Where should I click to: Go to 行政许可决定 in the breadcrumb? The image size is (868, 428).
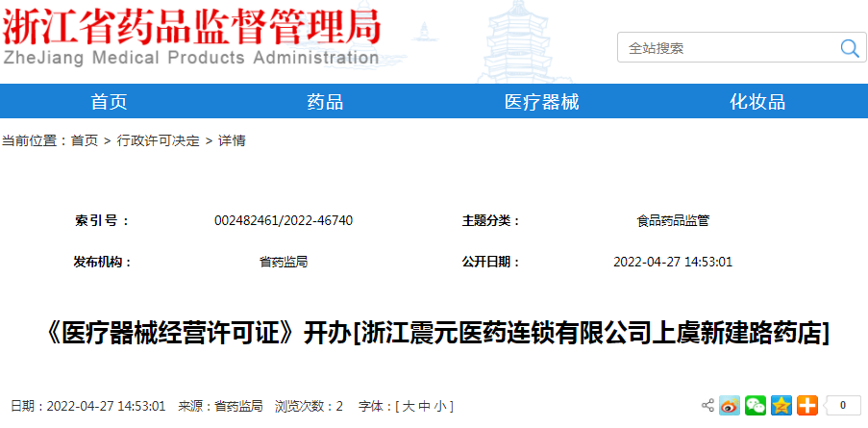point(158,140)
